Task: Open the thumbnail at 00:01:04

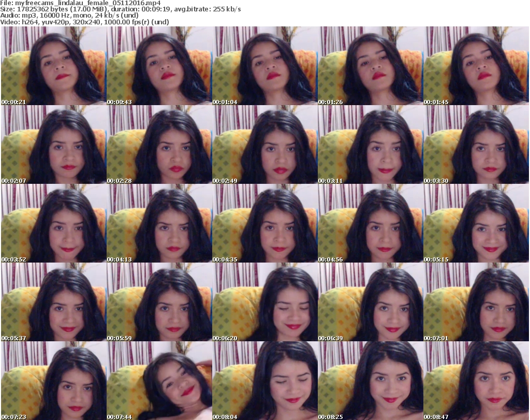Action: pos(264,66)
